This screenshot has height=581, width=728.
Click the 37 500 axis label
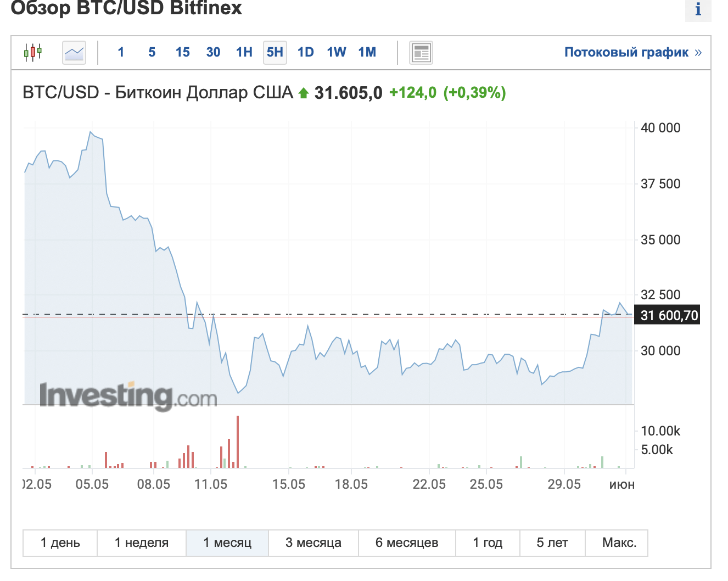pos(660,184)
